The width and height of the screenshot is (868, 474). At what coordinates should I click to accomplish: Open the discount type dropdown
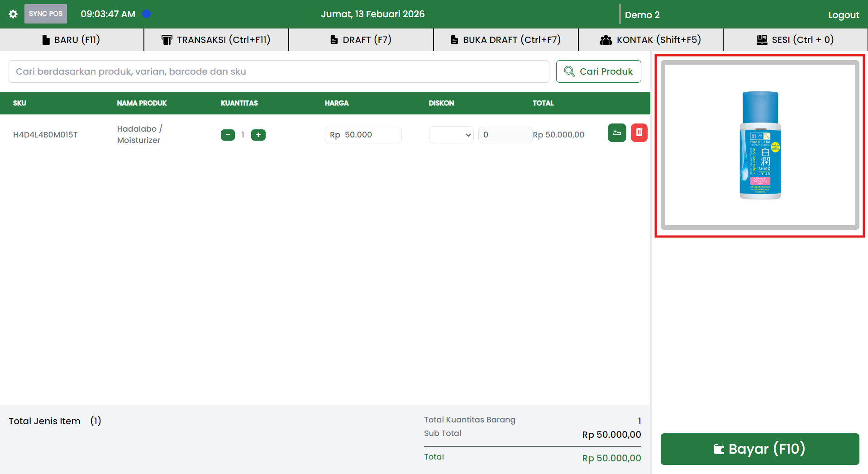[x=451, y=135]
